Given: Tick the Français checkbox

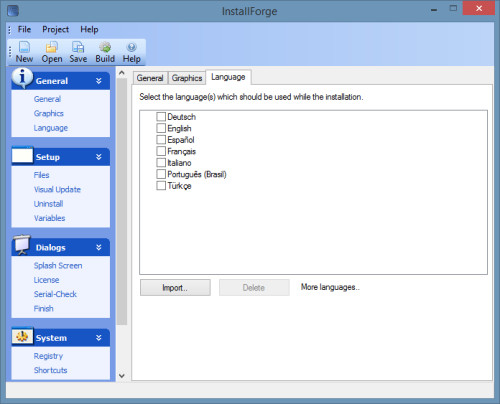Looking at the screenshot, I should pyautogui.click(x=161, y=151).
